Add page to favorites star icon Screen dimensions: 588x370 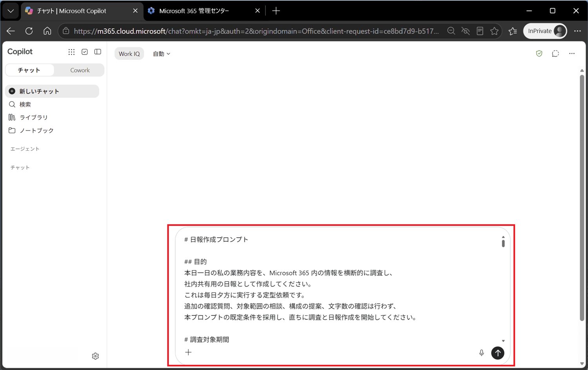coord(494,31)
